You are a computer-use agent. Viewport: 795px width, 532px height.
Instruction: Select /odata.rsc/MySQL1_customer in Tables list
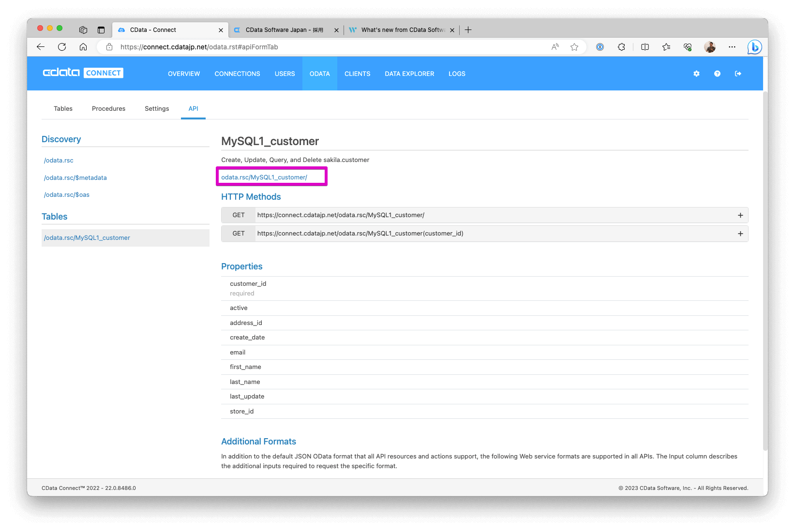pos(125,238)
